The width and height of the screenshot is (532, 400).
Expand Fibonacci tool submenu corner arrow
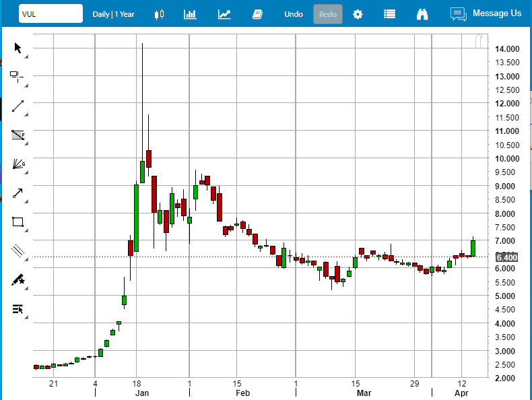click(x=26, y=143)
